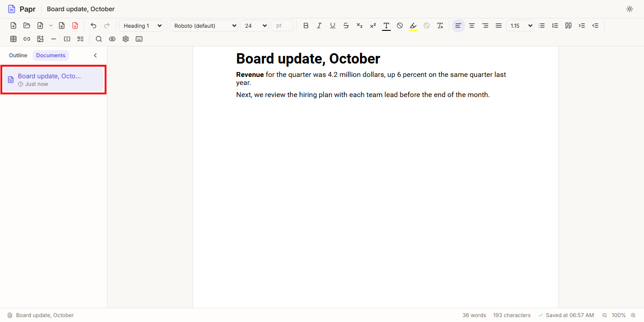
Task: Click the red PDF export icon
Action: click(x=75, y=25)
